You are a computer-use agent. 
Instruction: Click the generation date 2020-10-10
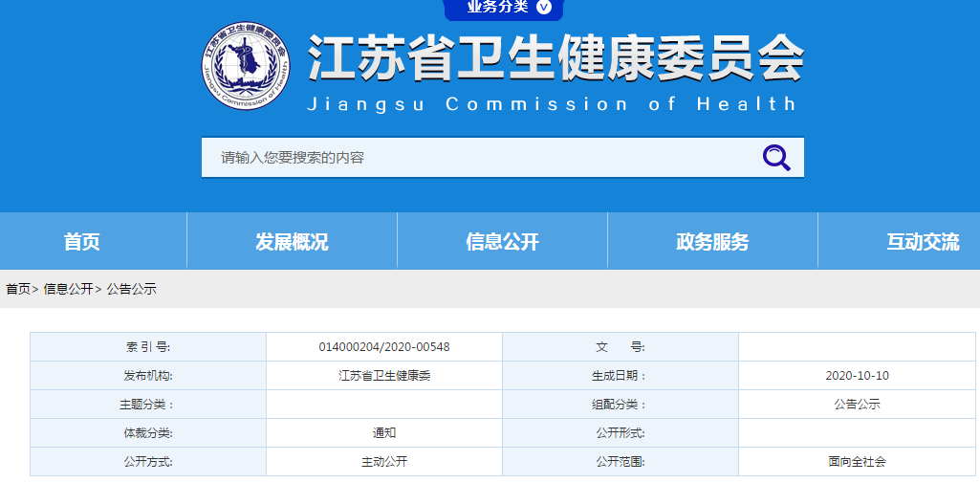tap(857, 376)
